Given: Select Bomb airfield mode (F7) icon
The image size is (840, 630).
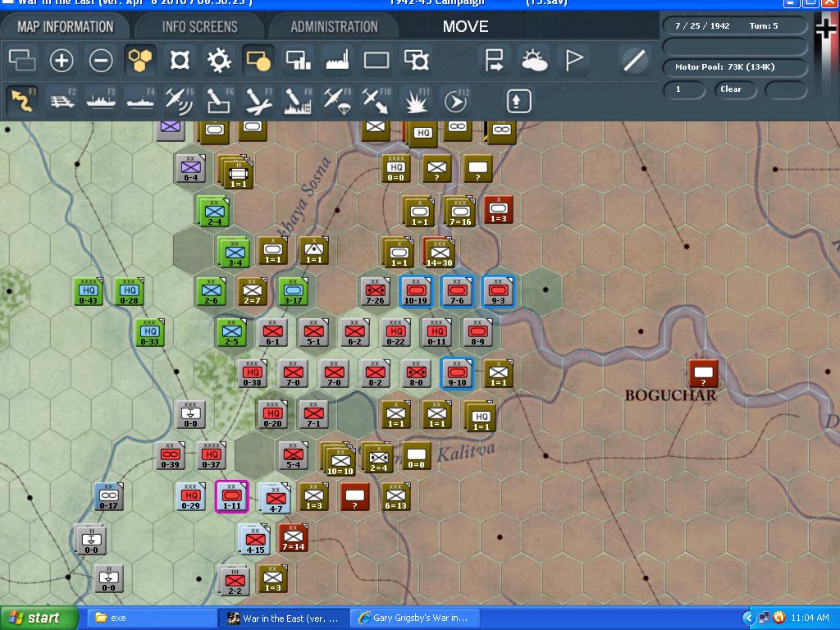Looking at the screenshot, I should pos(258,100).
